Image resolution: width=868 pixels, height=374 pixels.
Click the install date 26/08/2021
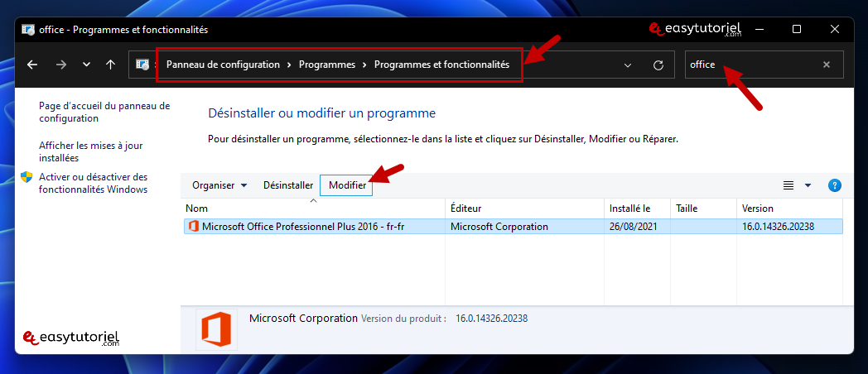633,226
